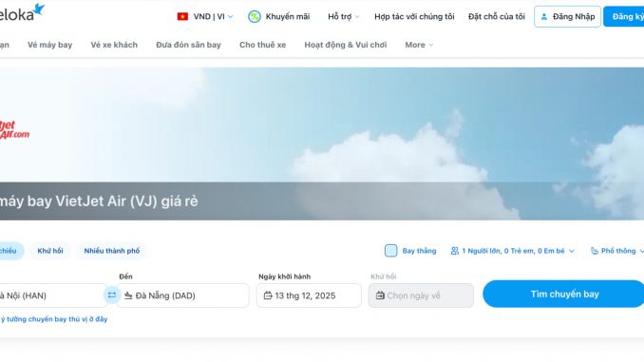This screenshot has width=644, height=362.
Task: Toggle the Bay thẳng checkbox
Action: coord(390,251)
